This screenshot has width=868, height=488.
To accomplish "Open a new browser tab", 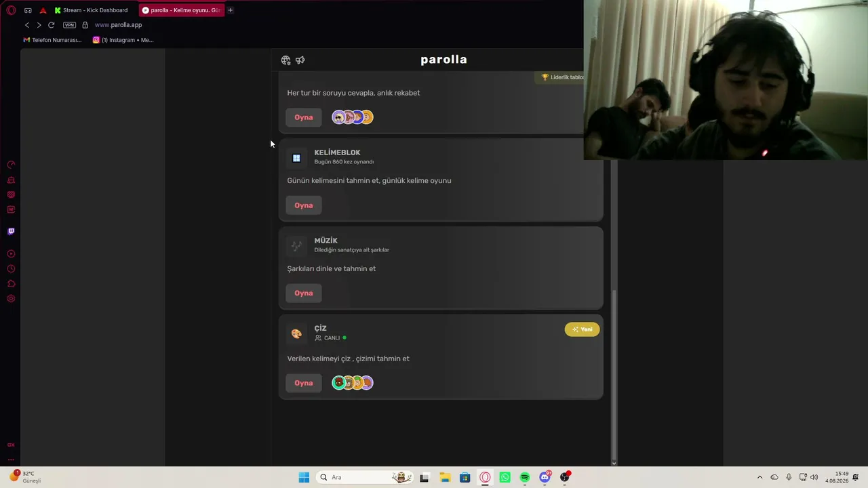I will click(x=231, y=10).
